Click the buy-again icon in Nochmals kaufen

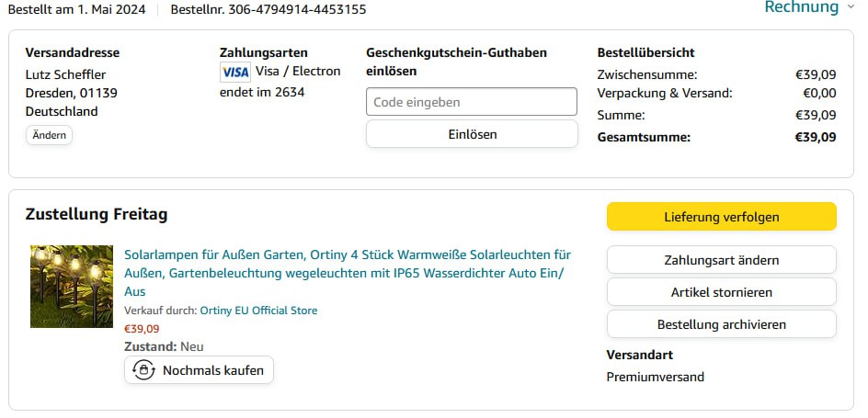coord(143,370)
